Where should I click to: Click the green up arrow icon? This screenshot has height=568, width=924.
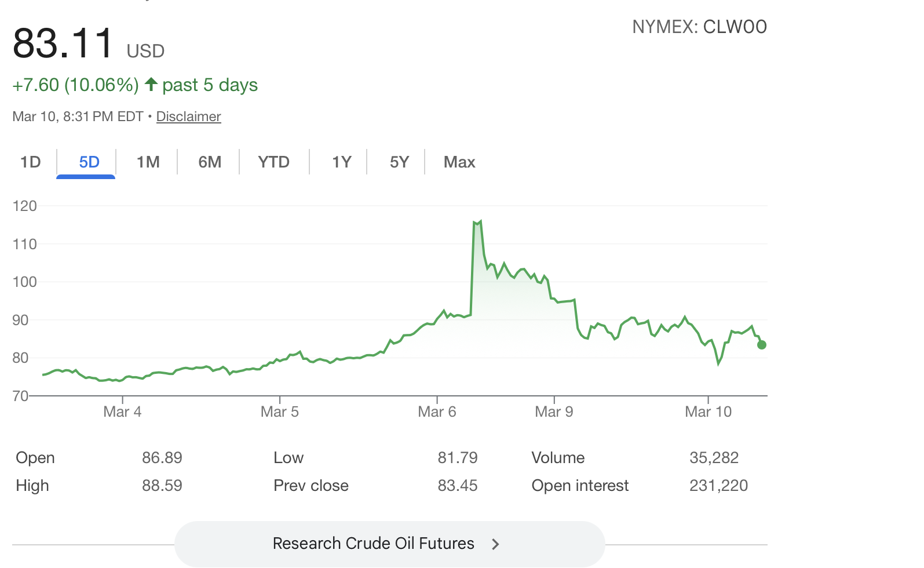point(151,85)
